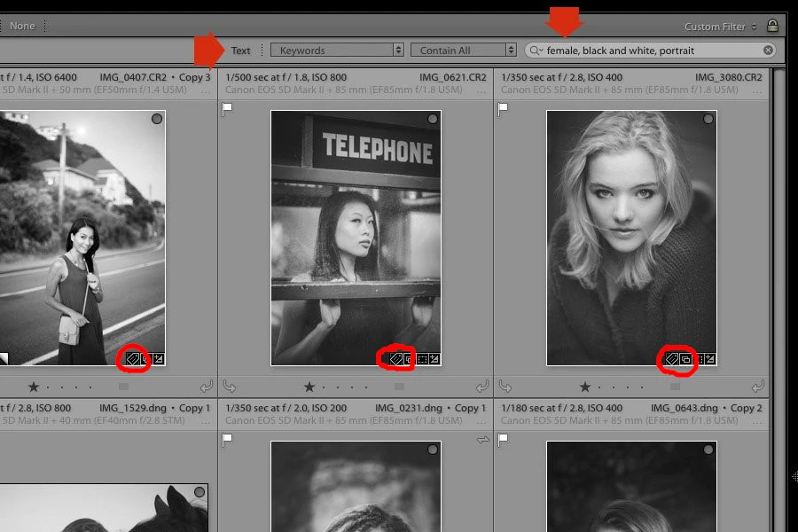Click the file name IMG_3080.CR2
Image resolution: width=798 pixels, height=532 pixels.
point(728,77)
